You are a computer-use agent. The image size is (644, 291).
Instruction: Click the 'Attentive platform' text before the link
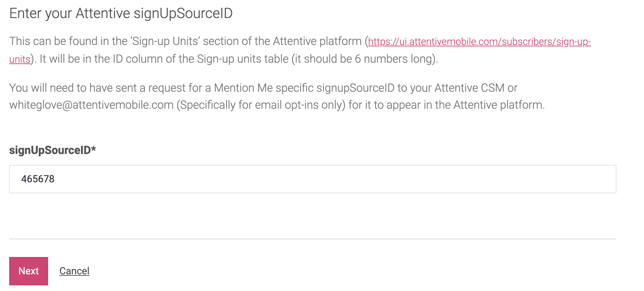click(317, 41)
